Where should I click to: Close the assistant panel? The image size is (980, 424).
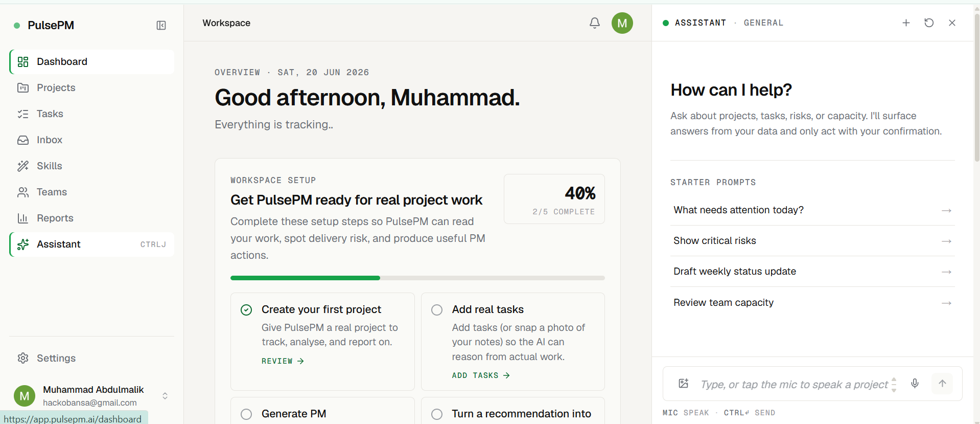click(952, 23)
